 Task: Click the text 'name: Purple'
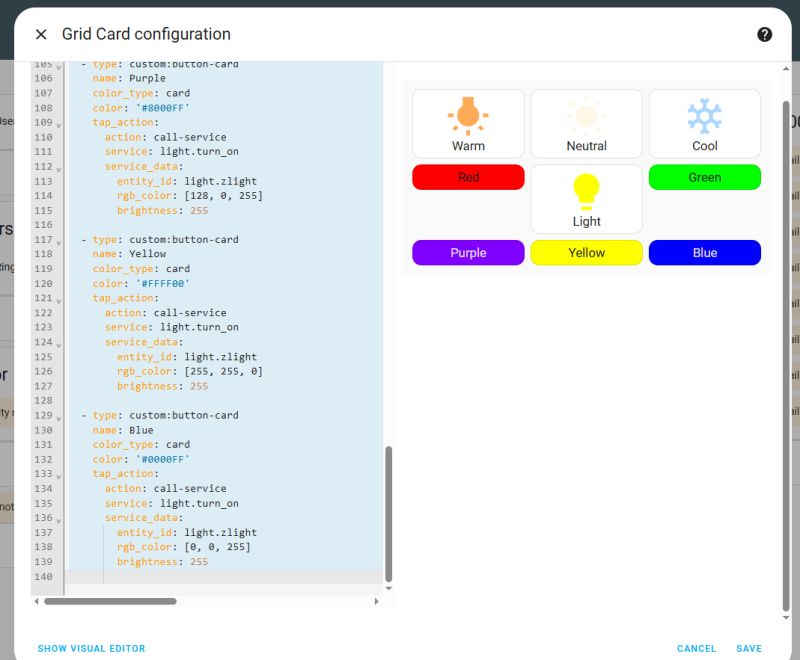pos(129,78)
